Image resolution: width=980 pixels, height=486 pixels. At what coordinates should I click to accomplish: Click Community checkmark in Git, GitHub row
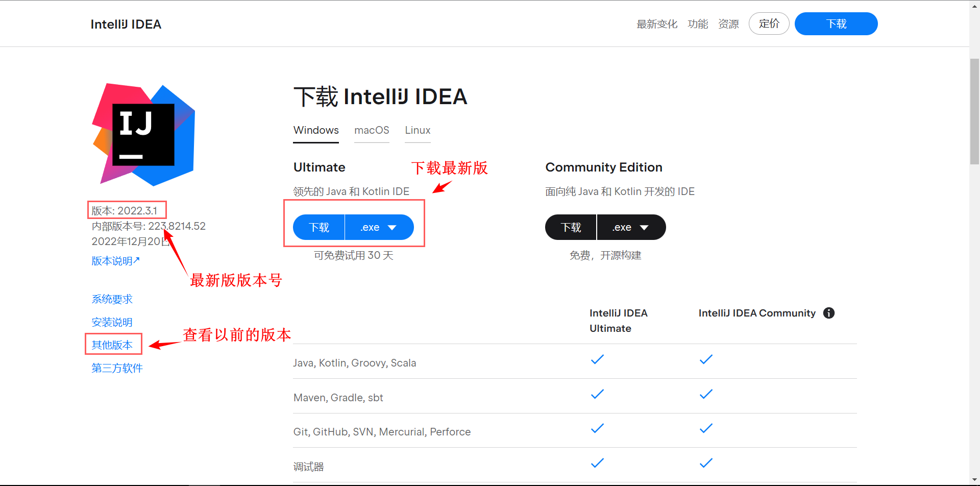click(706, 428)
